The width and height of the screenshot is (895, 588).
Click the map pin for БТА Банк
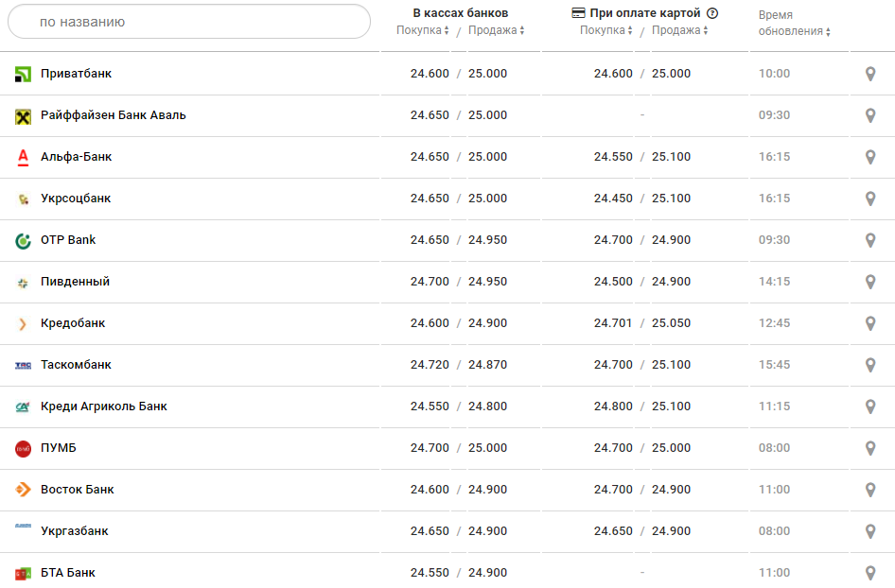point(870,573)
